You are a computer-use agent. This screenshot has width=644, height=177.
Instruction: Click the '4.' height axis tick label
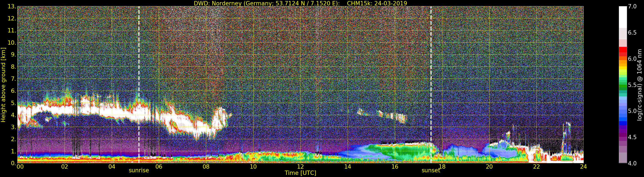(14, 115)
